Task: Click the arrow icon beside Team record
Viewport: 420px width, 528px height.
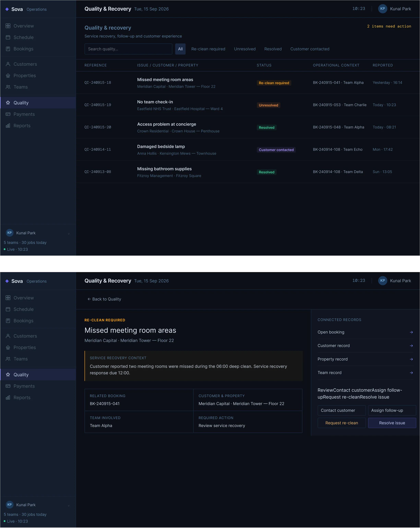Action: pos(411,373)
